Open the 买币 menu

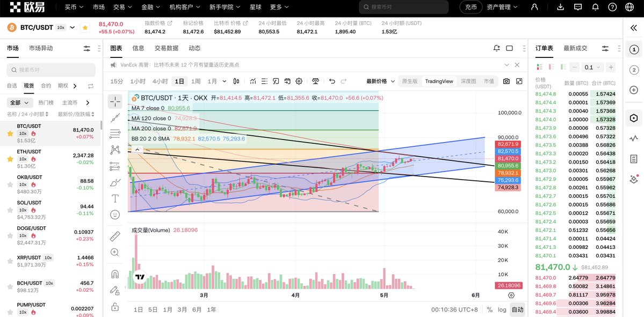pyautogui.click(x=74, y=7)
